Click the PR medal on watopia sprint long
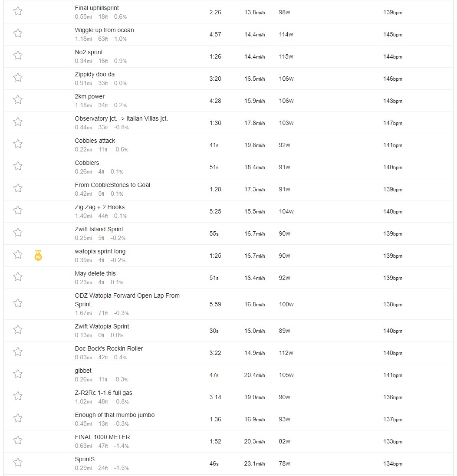The image size is (457, 476). click(x=38, y=255)
